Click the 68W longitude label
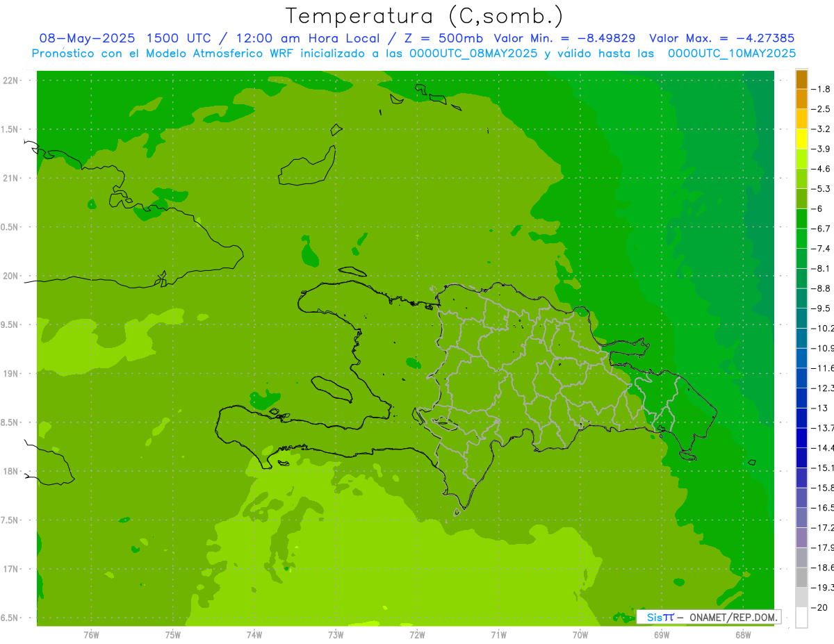Screen dimensions: 834x644 point(743,635)
